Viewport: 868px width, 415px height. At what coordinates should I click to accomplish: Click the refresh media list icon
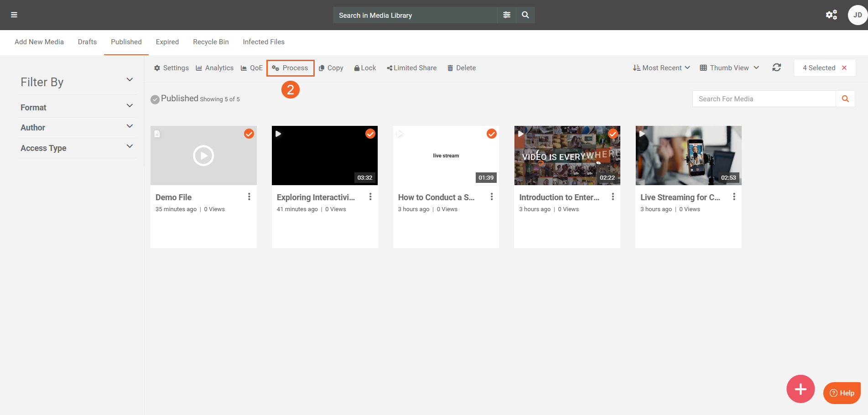pos(776,67)
